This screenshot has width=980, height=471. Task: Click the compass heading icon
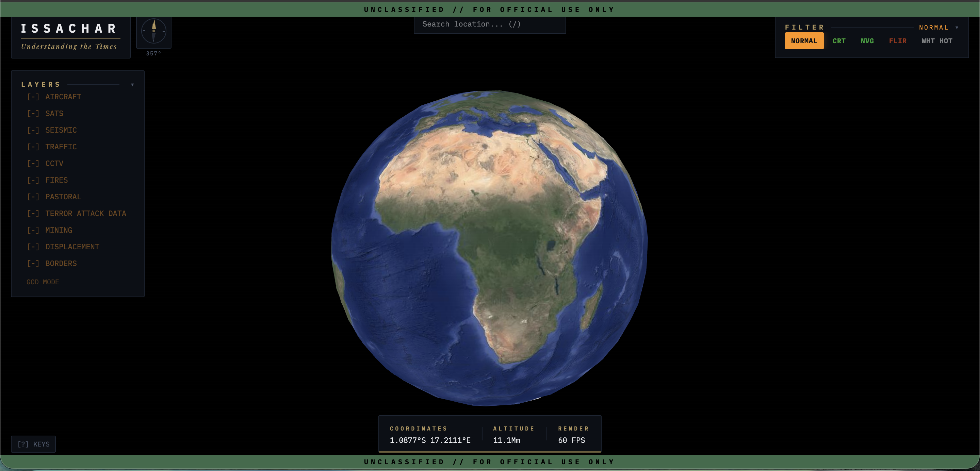(154, 31)
